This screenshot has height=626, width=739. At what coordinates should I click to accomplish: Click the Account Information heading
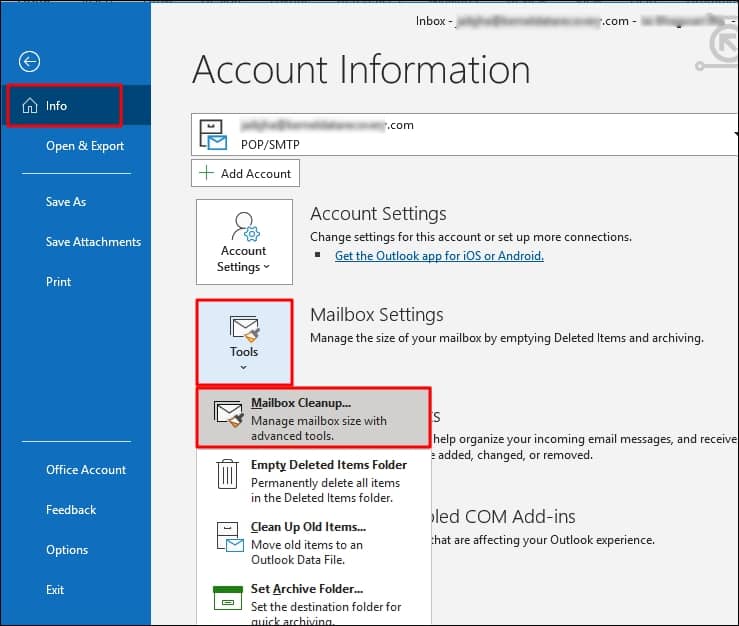(x=361, y=70)
